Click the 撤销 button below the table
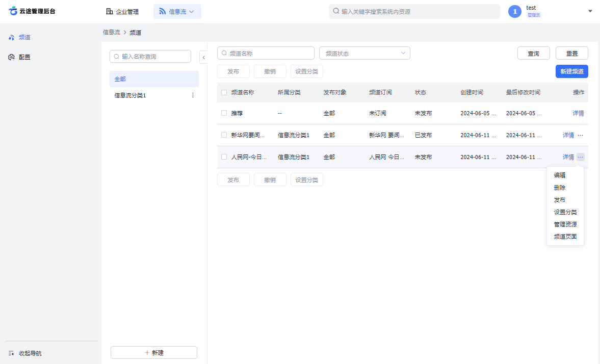600x364 pixels. (x=270, y=179)
